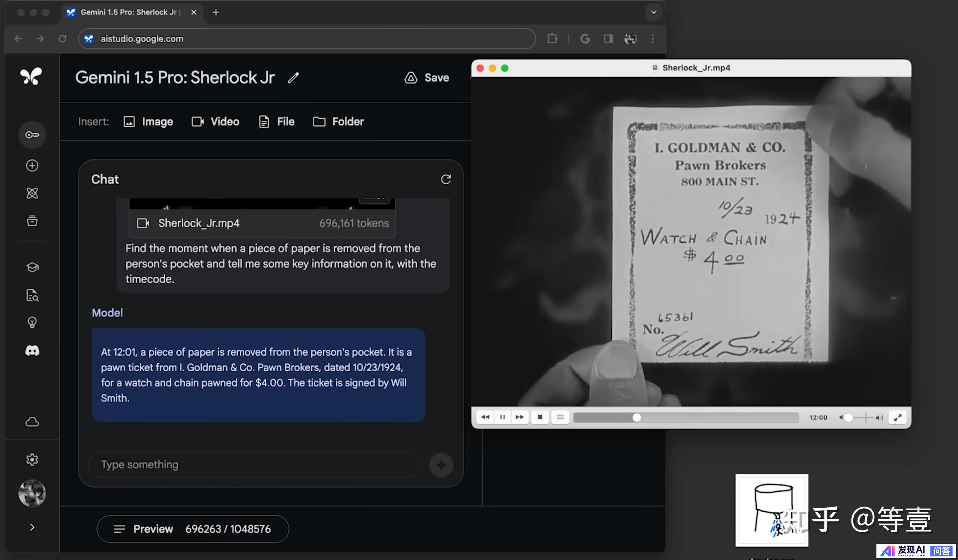Open a new browser tab
Image resolution: width=958 pixels, height=560 pixels.
click(215, 12)
